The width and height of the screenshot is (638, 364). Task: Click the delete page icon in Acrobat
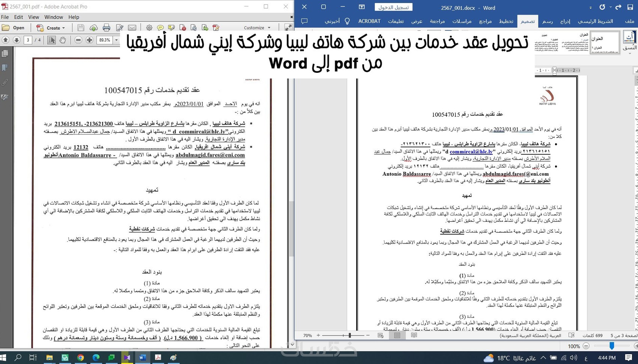[183, 28]
